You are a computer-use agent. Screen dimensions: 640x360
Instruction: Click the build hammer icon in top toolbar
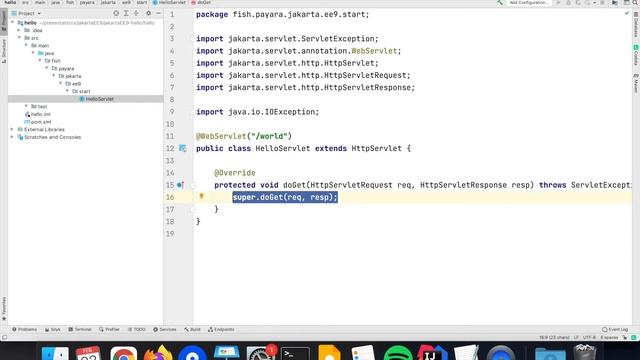[500, 2]
